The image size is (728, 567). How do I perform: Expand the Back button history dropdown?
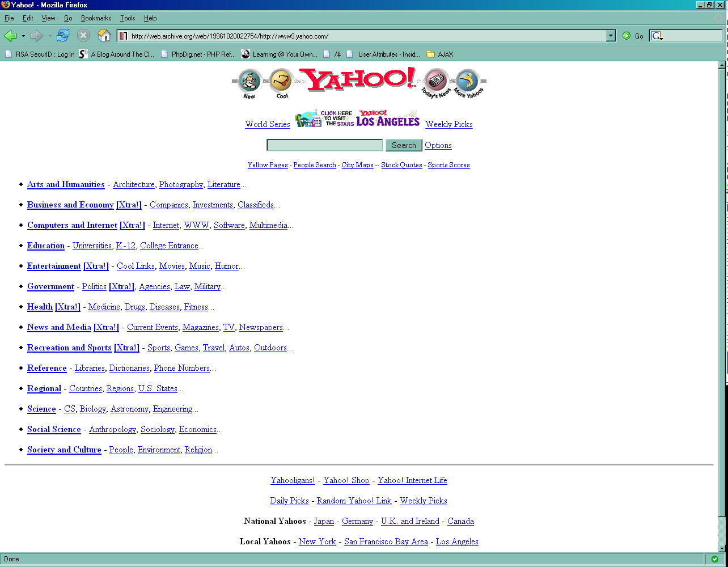tap(23, 36)
